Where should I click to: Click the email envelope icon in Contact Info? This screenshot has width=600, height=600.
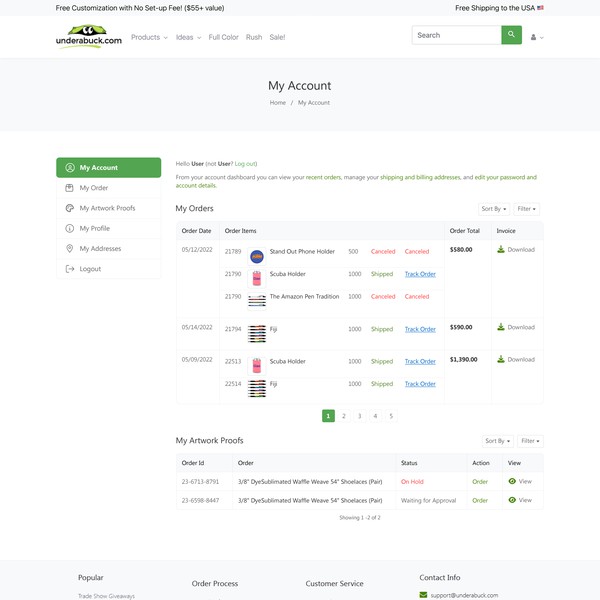click(x=423, y=595)
